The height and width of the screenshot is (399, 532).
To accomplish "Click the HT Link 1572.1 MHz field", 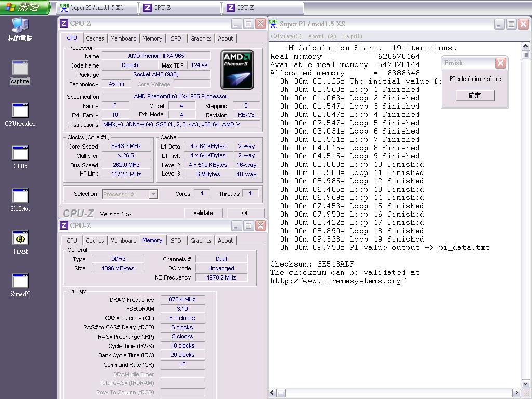I will pos(126,174).
